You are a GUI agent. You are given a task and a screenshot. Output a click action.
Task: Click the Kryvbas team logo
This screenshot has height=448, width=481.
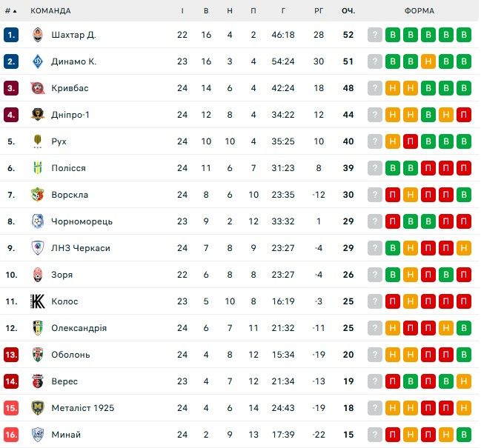(x=37, y=88)
